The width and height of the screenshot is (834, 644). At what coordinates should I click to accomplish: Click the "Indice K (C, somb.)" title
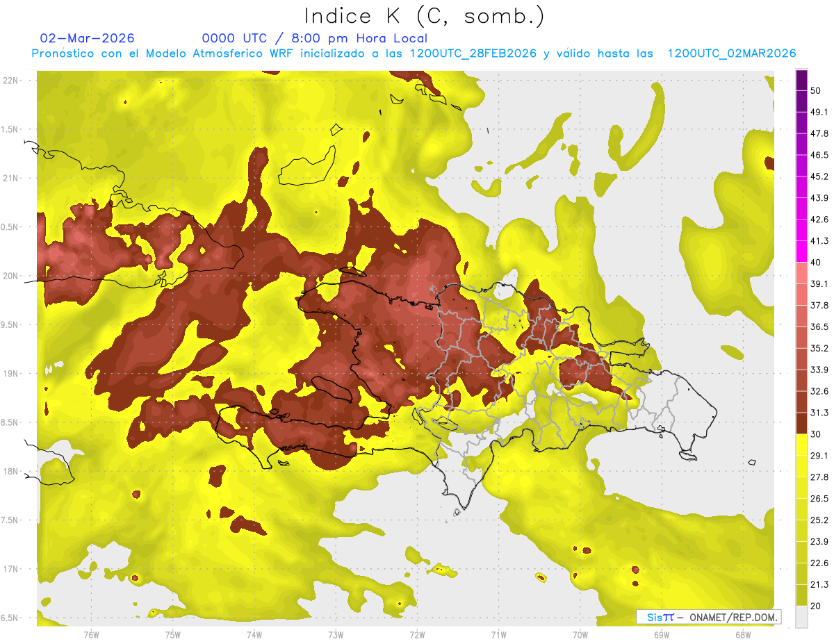pos(425,17)
